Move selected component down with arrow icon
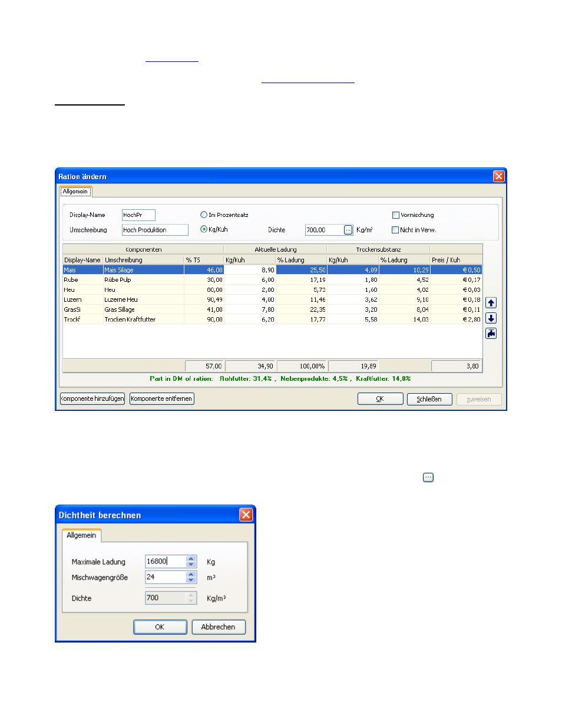This screenshot has width=562, height=728. click(x=491, y=318)
